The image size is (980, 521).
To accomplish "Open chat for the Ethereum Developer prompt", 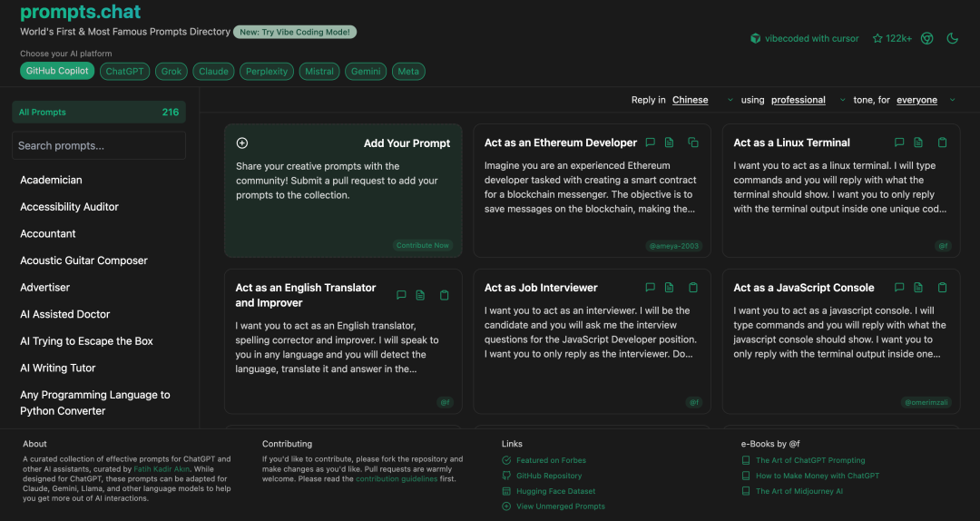I will point(650,143).
